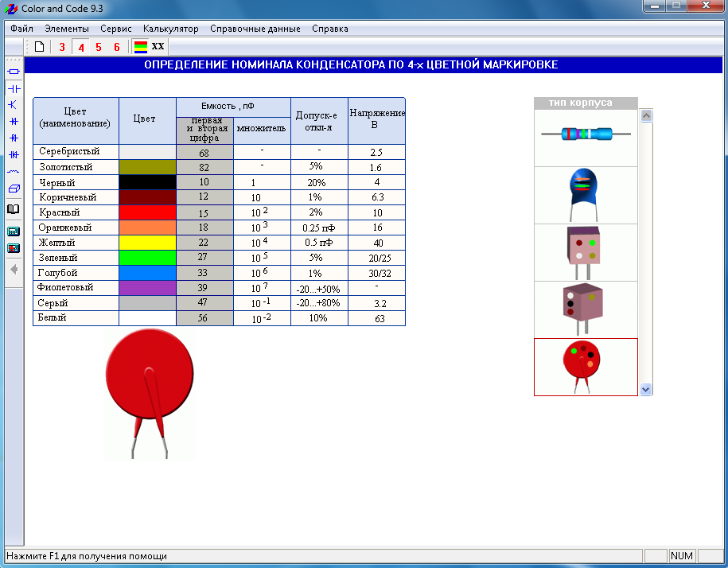Click the tolerance '0.25 пФ' in the Оранжевый row

319,228
